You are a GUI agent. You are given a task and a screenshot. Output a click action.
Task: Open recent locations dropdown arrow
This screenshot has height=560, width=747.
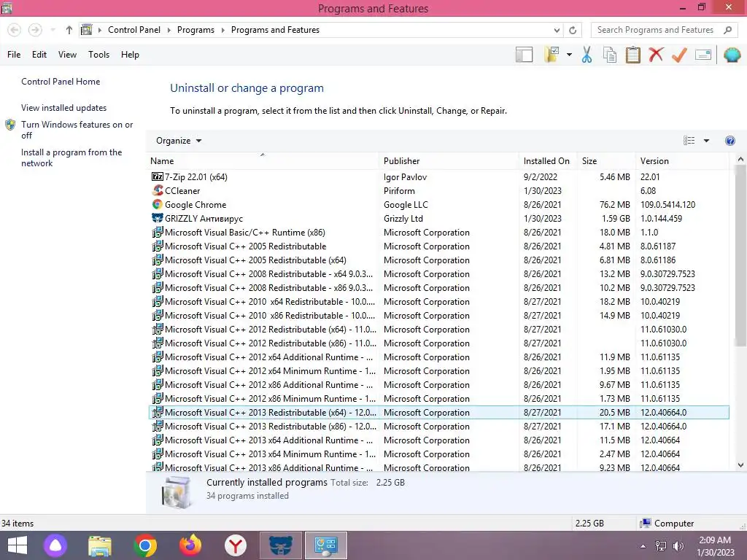coord(53,30)
